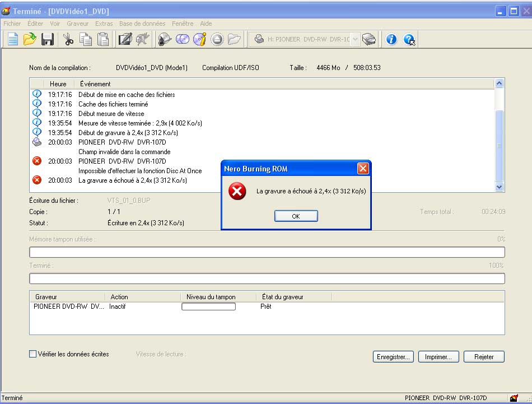Enable 'Vérifier les données écrites' checkbox
This screenshot has height=404, width=532.
coord(33,354)
